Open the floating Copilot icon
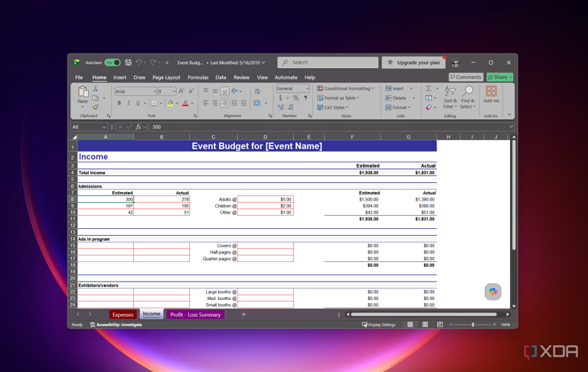Image resolution: width=588 pixels, height=372 pixels. point(493,292)
